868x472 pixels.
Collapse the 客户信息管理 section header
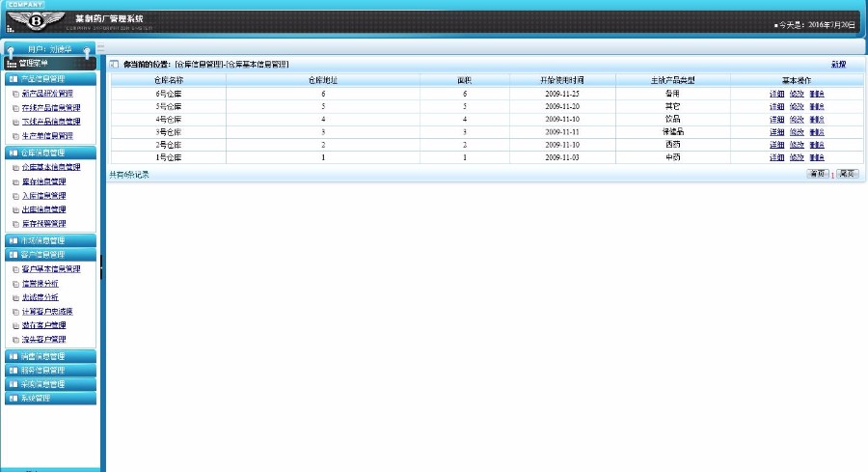coord(50,255)
